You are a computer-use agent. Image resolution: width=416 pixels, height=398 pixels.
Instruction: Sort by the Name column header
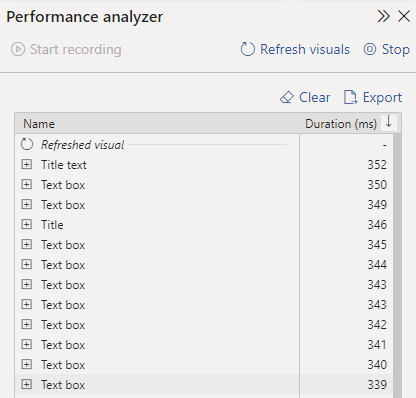(39, 124)
